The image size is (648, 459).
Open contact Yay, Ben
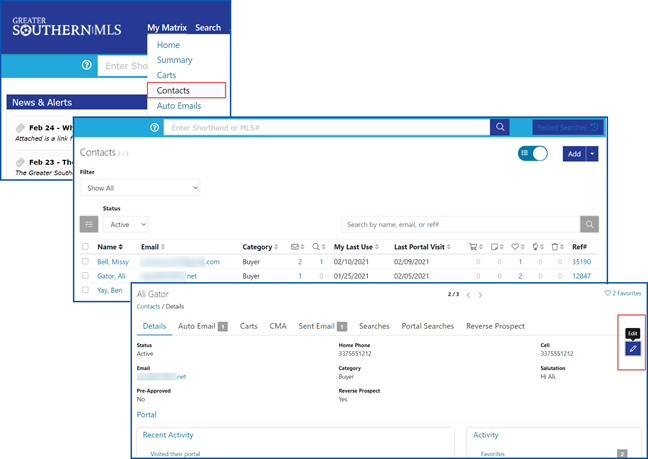110,290
